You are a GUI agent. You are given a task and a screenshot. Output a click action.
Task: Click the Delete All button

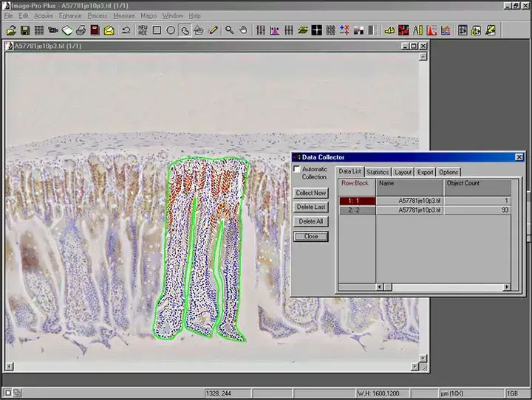[x=310, y=221]
